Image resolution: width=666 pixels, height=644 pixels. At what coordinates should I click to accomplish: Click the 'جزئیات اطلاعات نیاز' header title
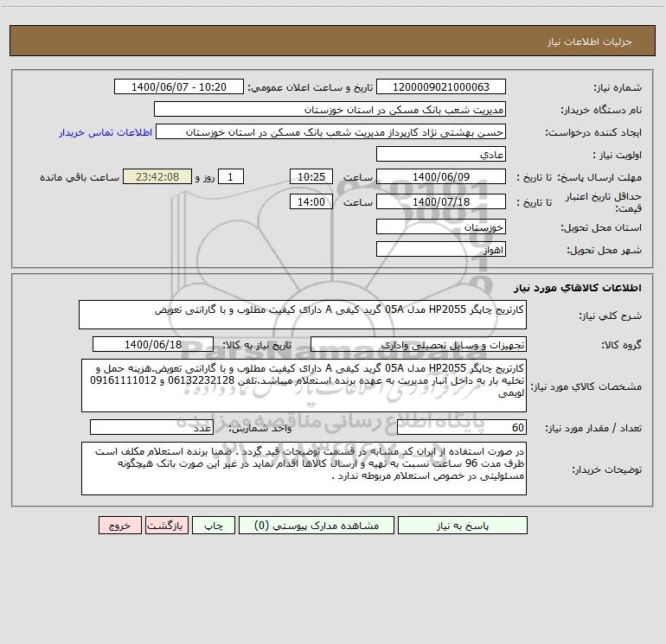(x=590, y=41)
